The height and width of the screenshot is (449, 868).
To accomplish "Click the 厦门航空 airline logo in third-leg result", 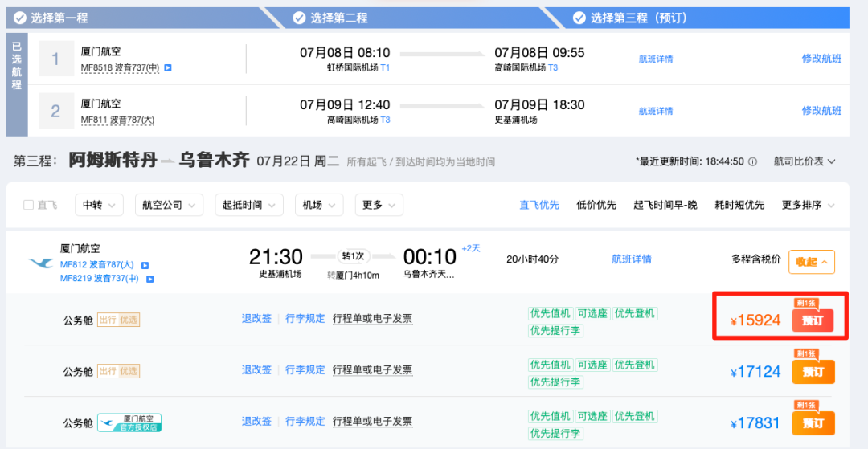I will pyautogui.click(x=41, y=263).
